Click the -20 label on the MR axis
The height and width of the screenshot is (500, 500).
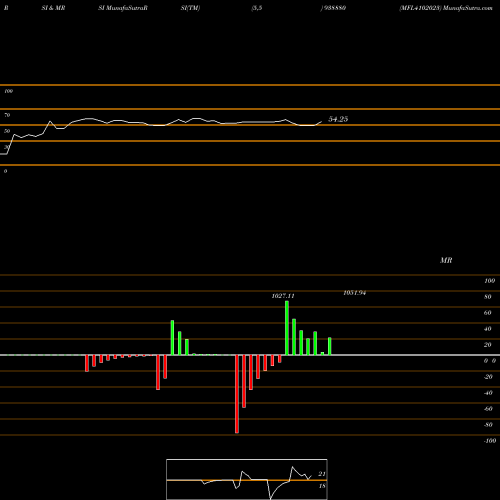[488, 377]
